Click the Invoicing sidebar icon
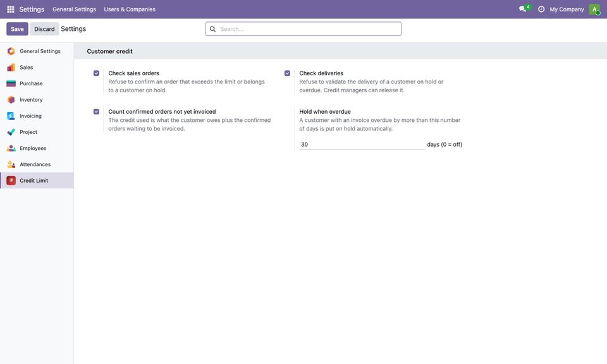 point(11,116)
